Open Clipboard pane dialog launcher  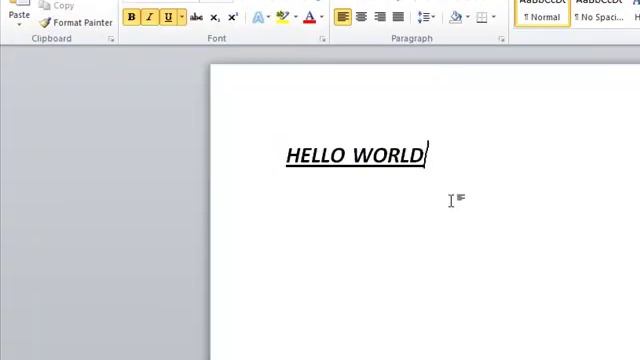click(x=111, y=39)
